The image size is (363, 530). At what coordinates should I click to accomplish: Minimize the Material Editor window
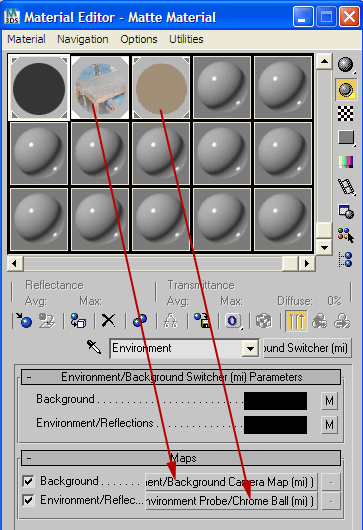(303, 16)
